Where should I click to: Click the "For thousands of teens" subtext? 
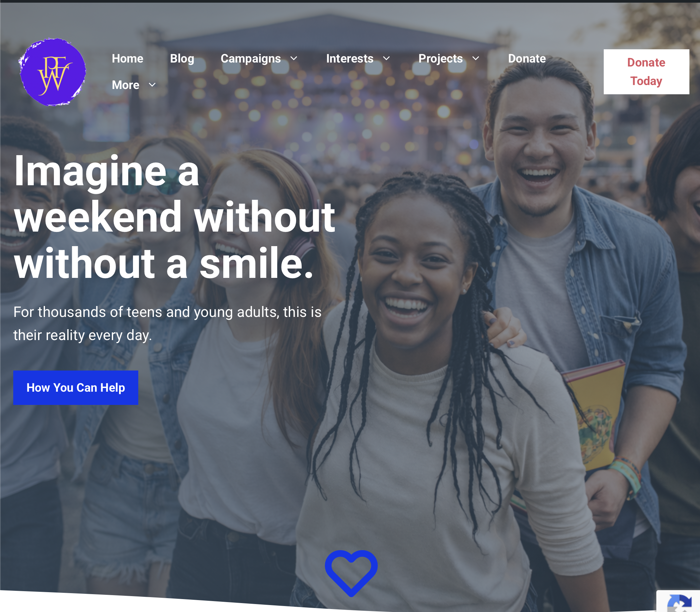tap(167, 324)
